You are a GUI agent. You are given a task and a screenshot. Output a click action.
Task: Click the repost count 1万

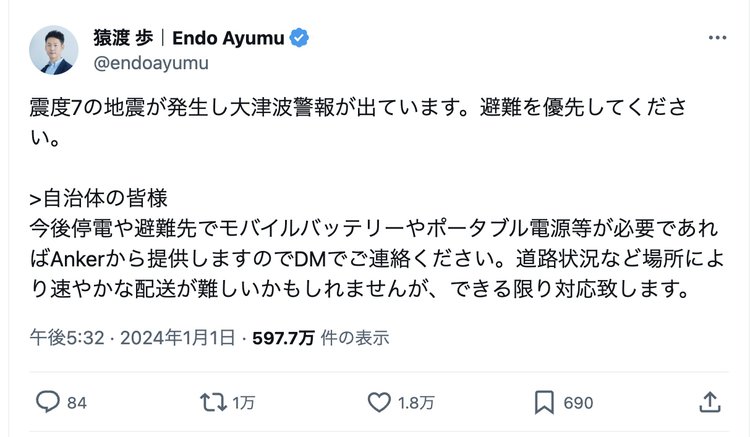pyautogui.click(x=244, y=403)
